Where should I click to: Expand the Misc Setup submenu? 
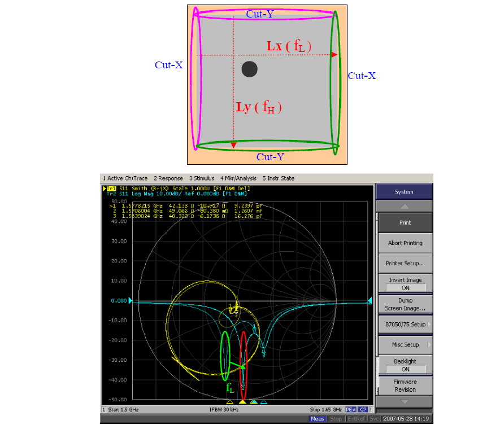(405, 345)
